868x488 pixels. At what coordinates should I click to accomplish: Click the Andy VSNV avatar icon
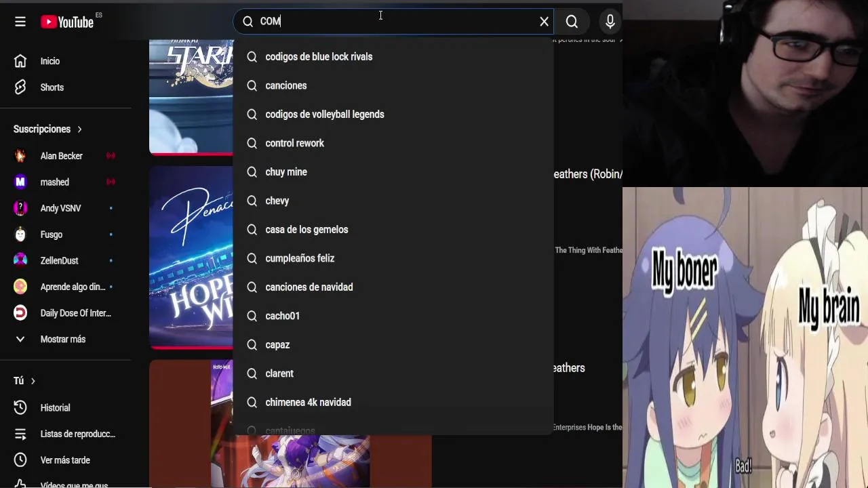click(20, 208)
